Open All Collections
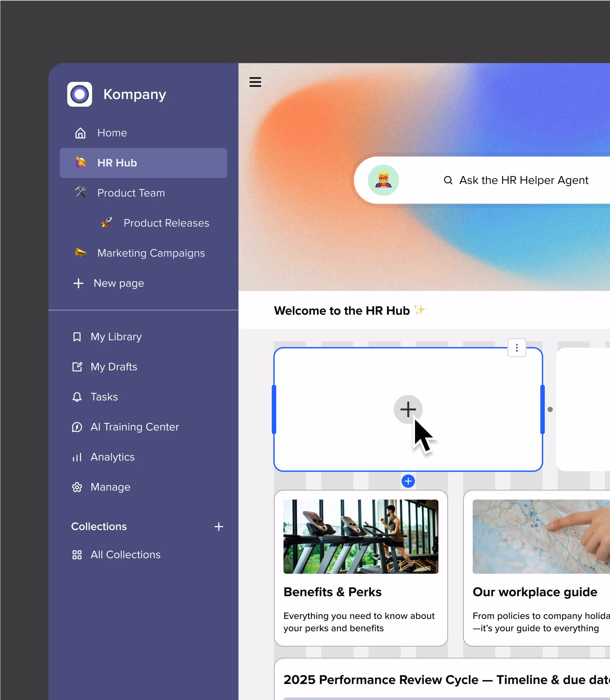 (125, 555)
